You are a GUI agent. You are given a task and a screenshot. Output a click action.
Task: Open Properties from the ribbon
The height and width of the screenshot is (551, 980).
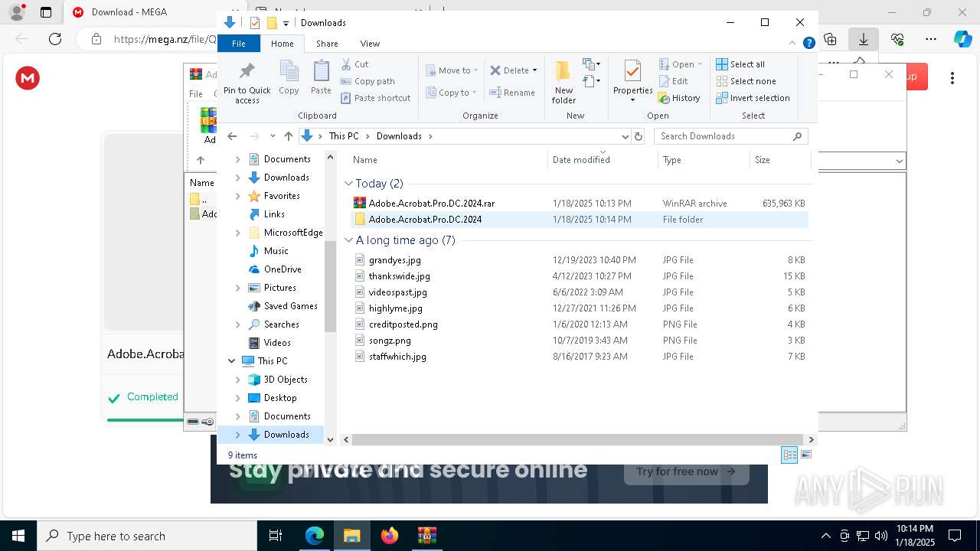click(632, 81)
